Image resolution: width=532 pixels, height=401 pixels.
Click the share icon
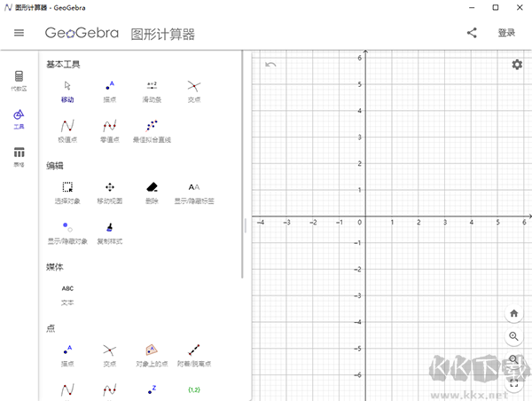tap(472, 33)
